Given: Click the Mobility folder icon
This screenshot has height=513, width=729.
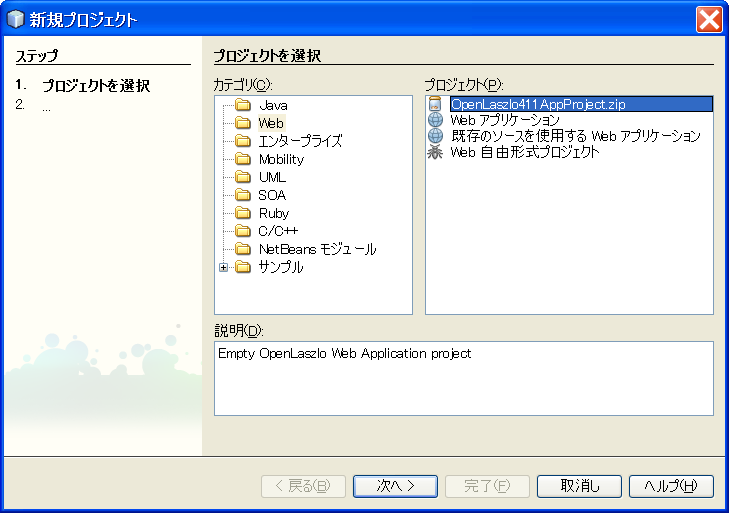Looking at the screenshot, I should point(243,159).
